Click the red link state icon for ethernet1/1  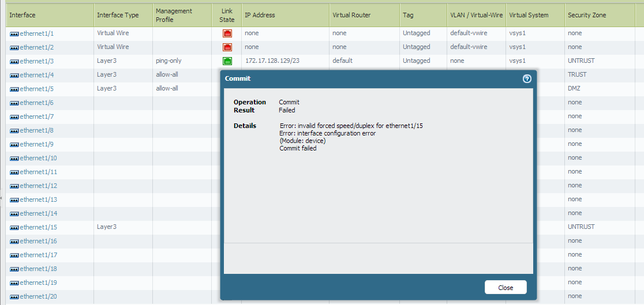[x=227, y=33]
